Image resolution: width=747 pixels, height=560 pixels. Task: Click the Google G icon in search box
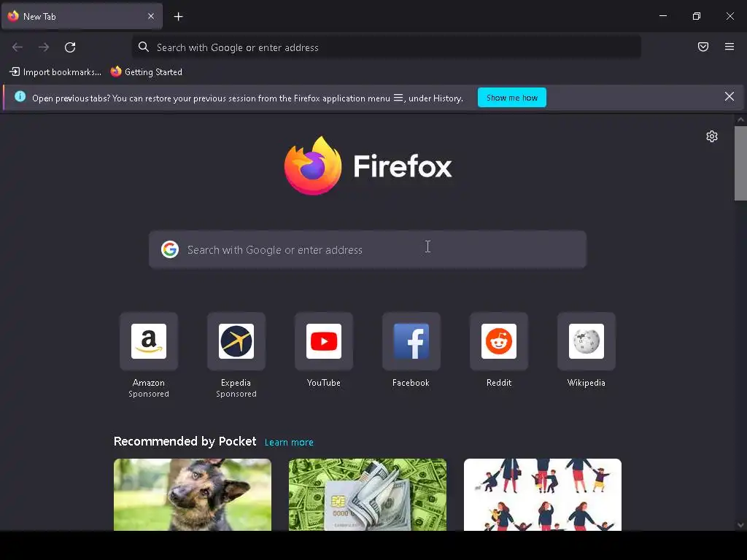point(169,249)
